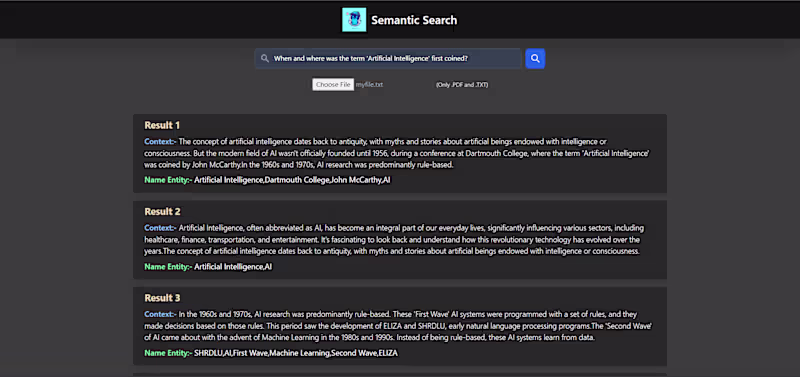Click the entities 'SHRDLU,AI,First Wave,Machine Learning,Second Wave,ELIZA'

point(296,353)
